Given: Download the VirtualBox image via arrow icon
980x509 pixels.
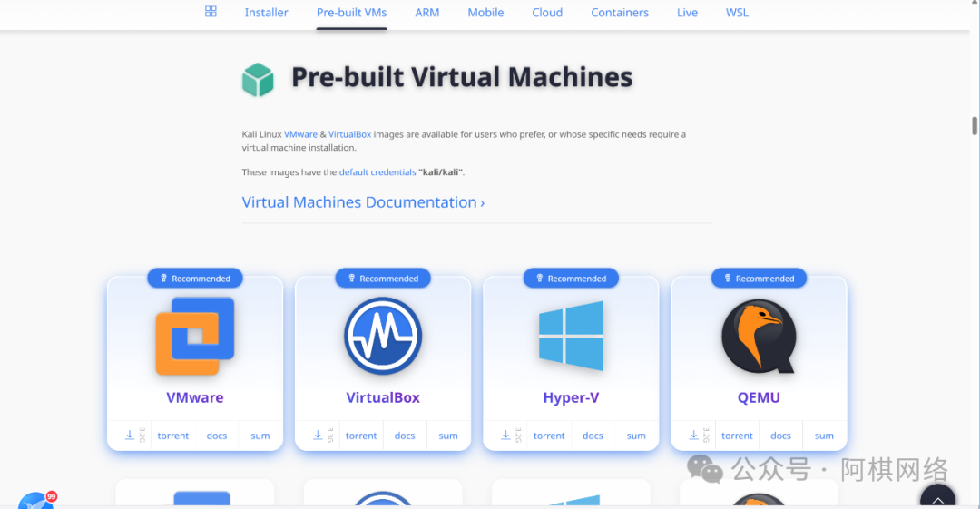Looking at the screenshot, I should pos(318,436).
